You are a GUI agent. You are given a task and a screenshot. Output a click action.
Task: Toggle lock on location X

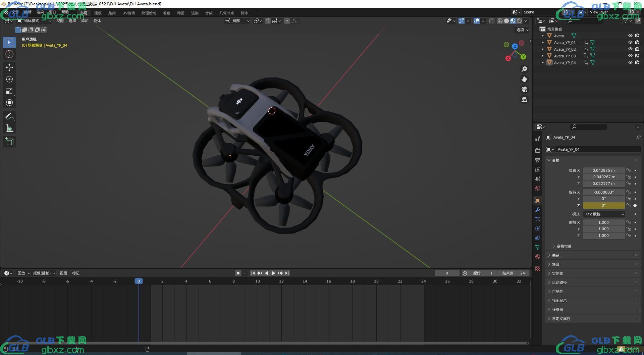[629, 170]
